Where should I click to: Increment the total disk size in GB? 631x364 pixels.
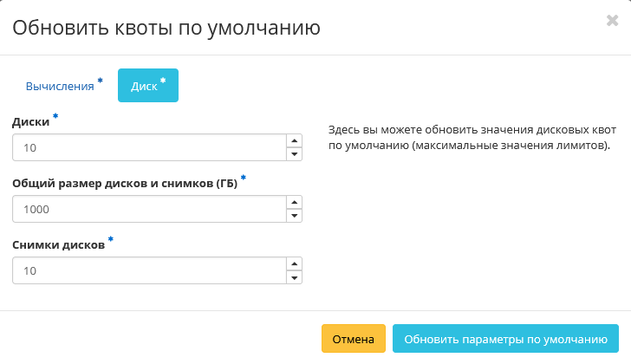tap(295, 202)
